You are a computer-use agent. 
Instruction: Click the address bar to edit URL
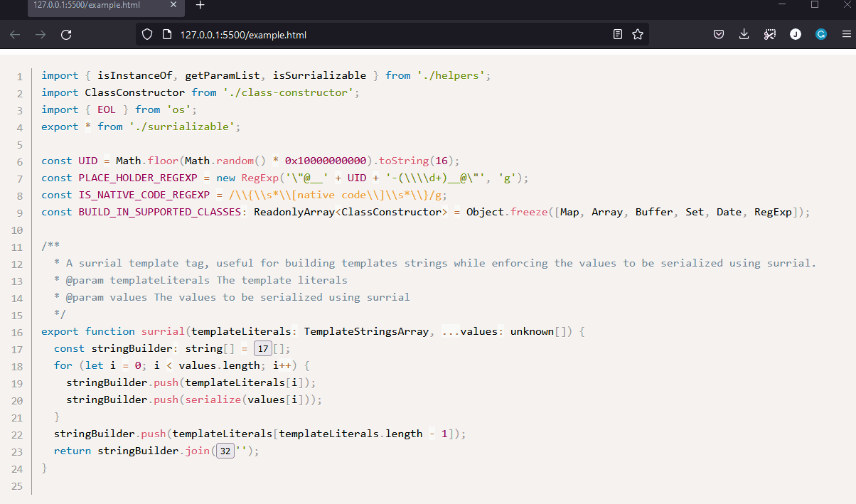(355, 33)
